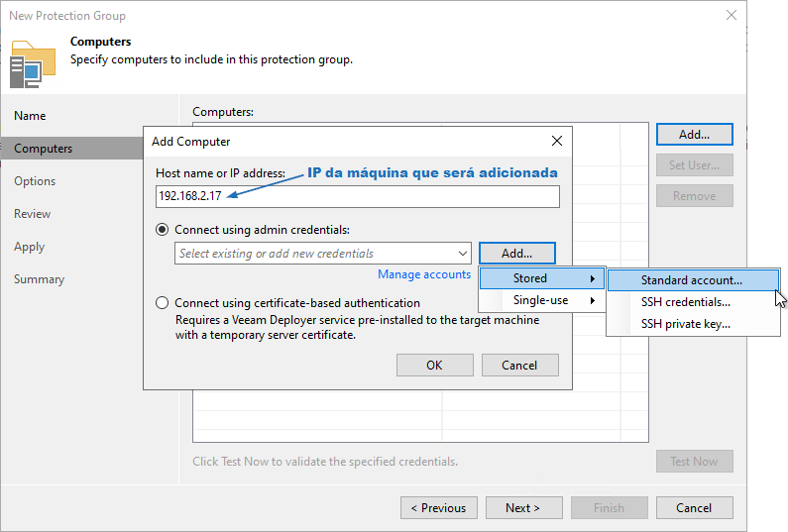This screenshot has height=532, width=788.
Task: Expand the Stored submenu arrow
Action: click(593, 278)
